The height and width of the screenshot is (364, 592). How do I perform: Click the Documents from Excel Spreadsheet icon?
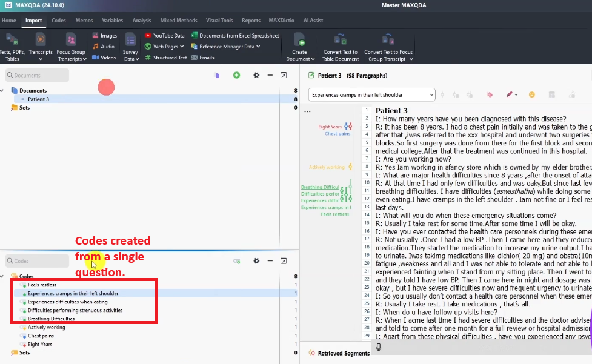[194, 36]
